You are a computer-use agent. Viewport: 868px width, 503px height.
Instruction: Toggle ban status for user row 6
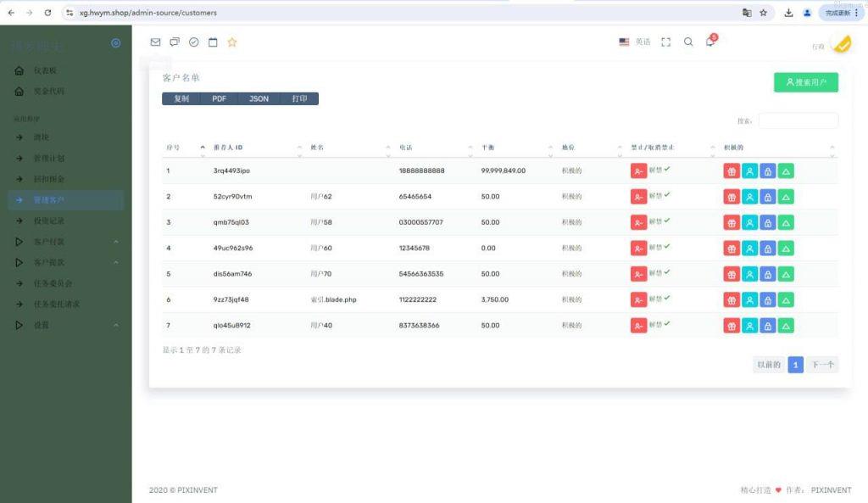pos(638,300)
